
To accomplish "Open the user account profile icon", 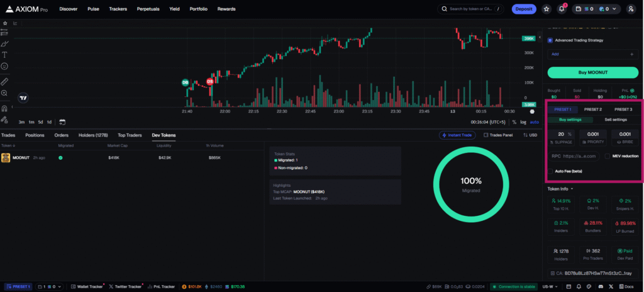I will [631, 9].
